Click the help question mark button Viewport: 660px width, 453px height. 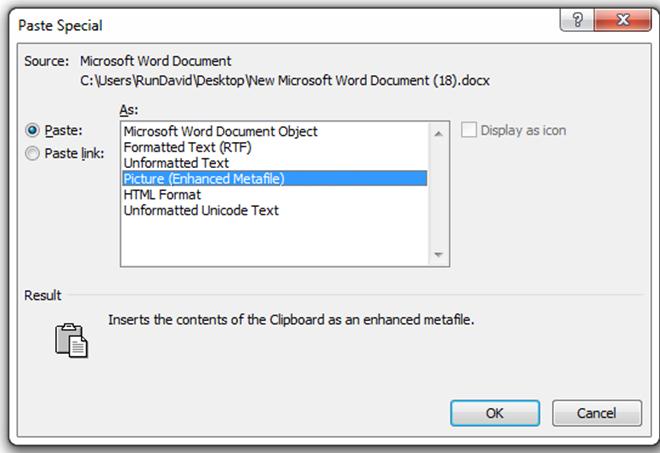pyautogui.click(x=577, y=19)
